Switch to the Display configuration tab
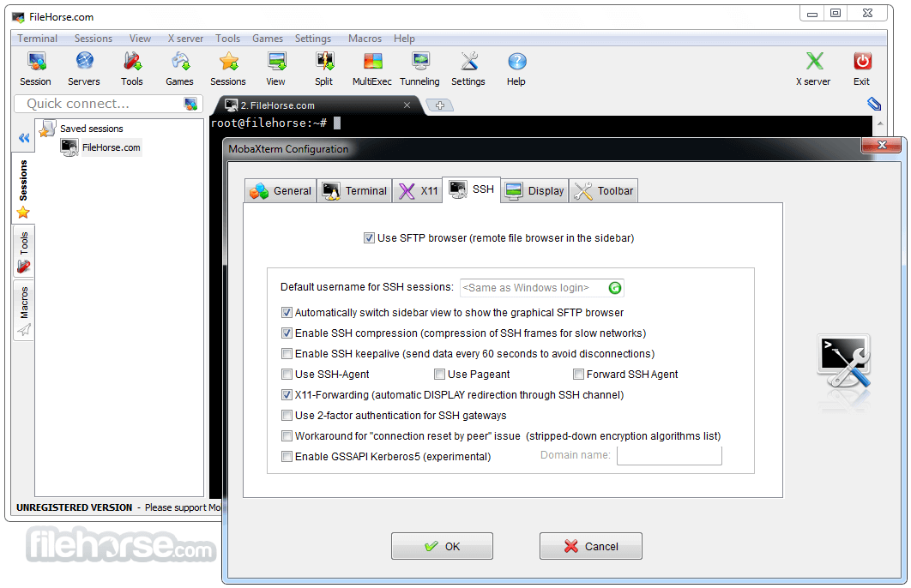Image resolution: width=911 pixels, height=588 pixels. [534, 191]
